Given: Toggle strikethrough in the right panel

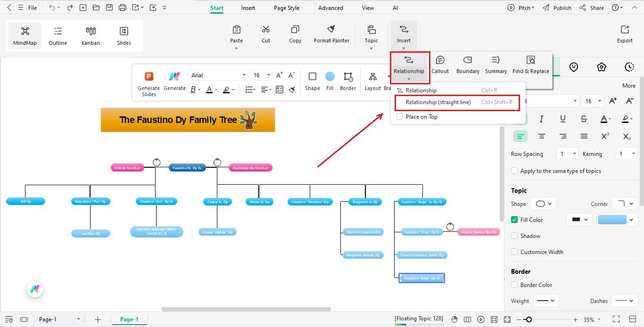Looking at the screenshot, I should [584, 119].
